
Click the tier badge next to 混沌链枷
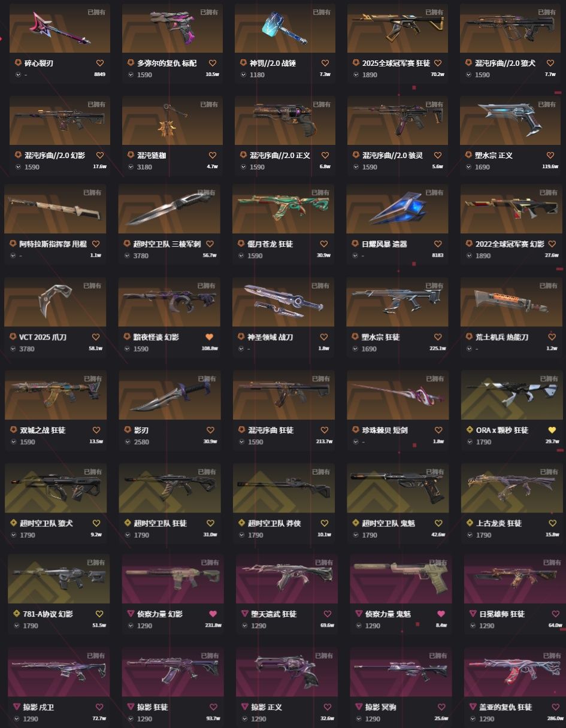click(131, 155)
